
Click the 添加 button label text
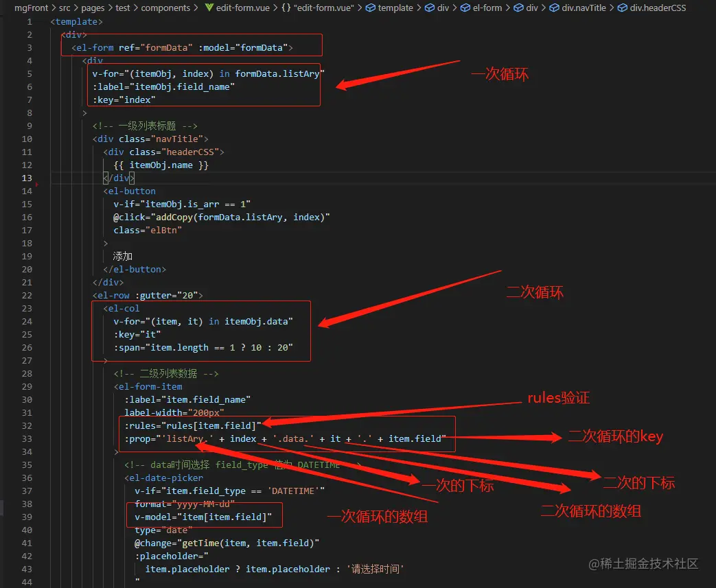point(122,256)
